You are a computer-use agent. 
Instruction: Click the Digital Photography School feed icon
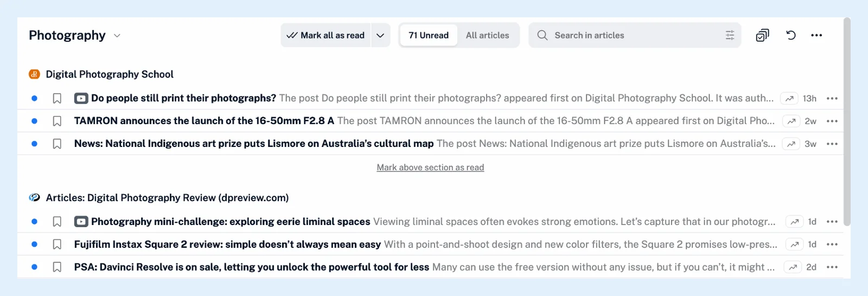tap(34, 74)
